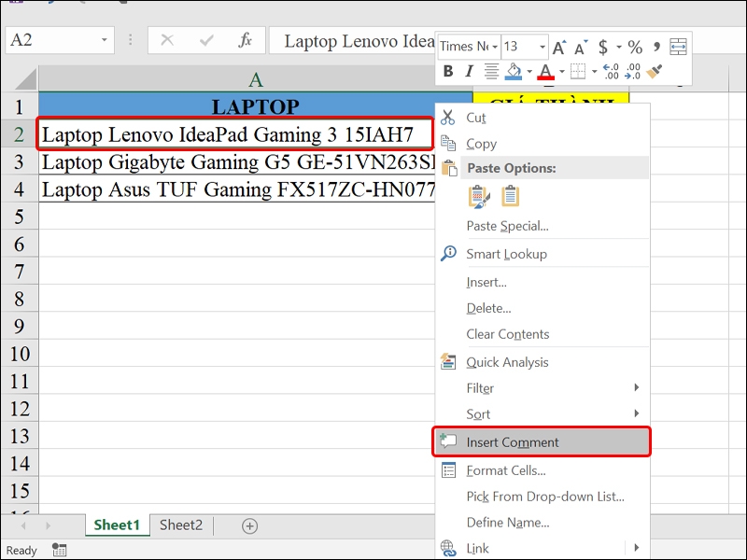Select cell with Laptop Asus TUF Gaming

(237, 189)
